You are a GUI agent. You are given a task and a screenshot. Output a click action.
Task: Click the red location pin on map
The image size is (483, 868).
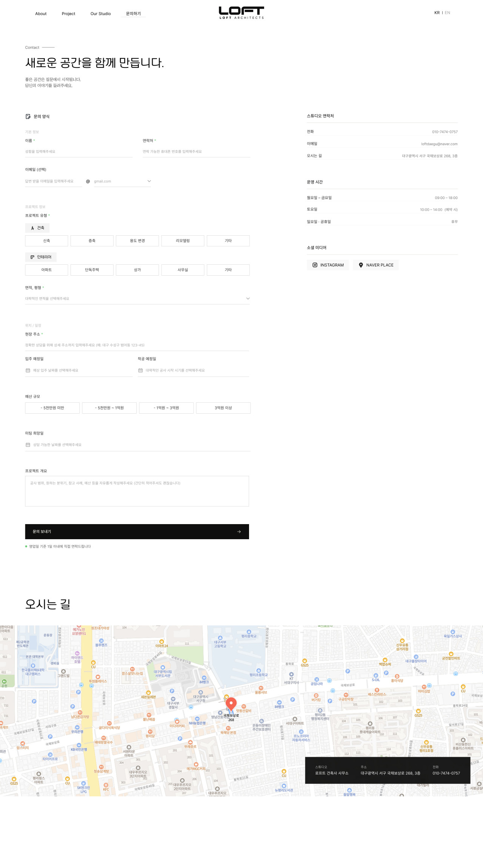coord(231,703)
